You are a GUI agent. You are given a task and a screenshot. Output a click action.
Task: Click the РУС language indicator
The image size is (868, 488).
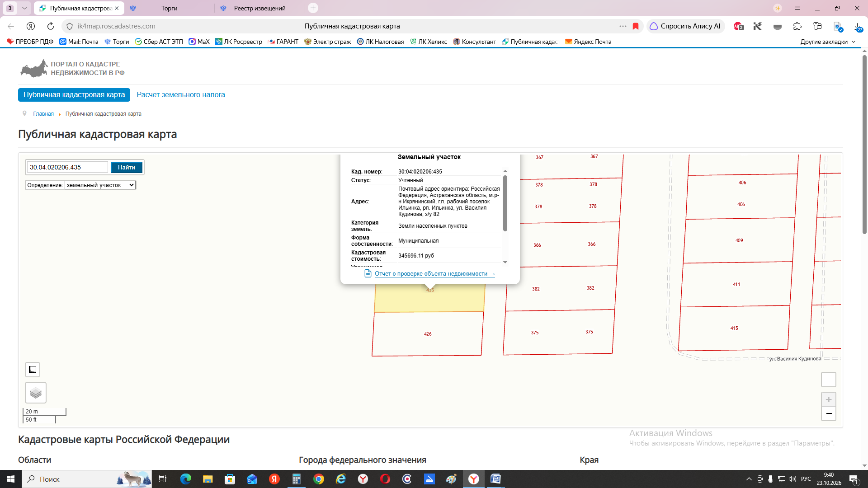click(x=806, y=479)
